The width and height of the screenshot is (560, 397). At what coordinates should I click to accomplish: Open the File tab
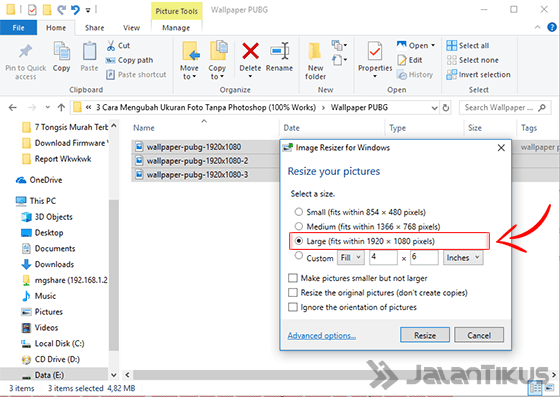pos(18,27)
